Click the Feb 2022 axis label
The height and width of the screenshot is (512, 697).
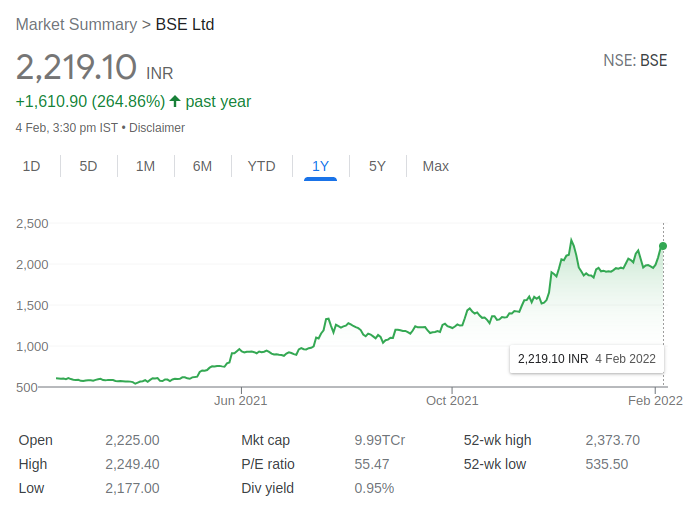click(655, 401)
